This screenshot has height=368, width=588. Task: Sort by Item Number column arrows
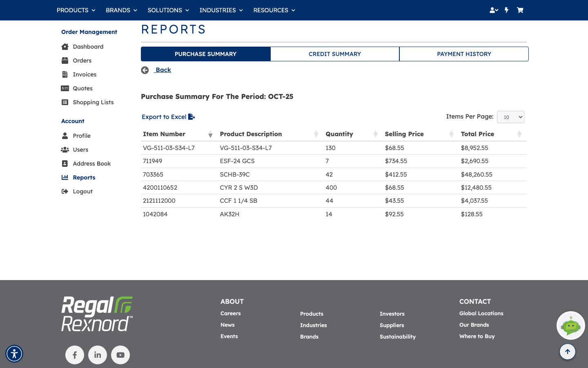210,134
